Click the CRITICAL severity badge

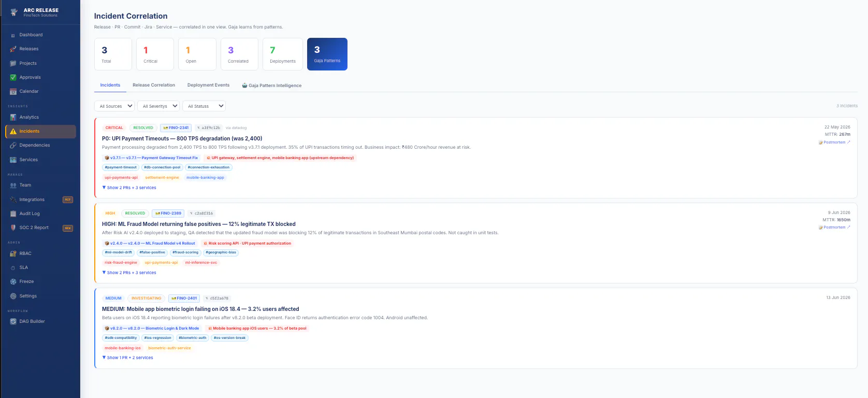[x=114, y=127]
